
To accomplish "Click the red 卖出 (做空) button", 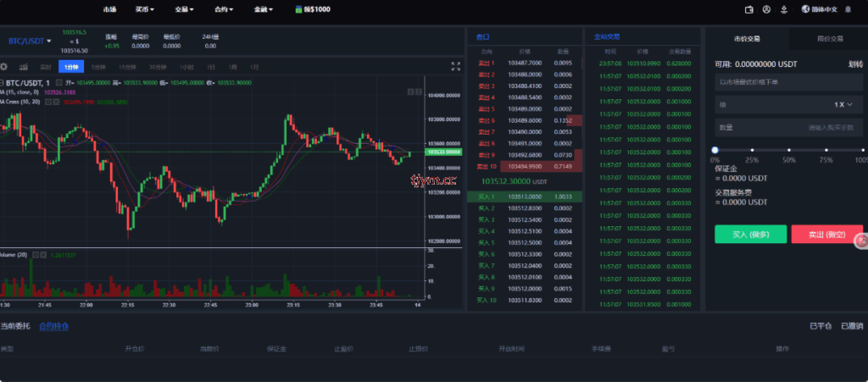I will click(x=826, y=234).
